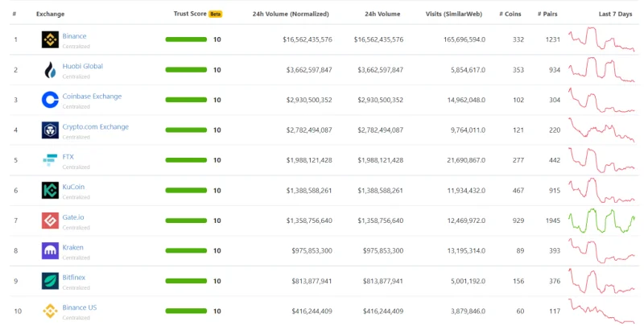
Task: Click FTX's 7-day sparkline chart
Action: click(x=601, y=160)
